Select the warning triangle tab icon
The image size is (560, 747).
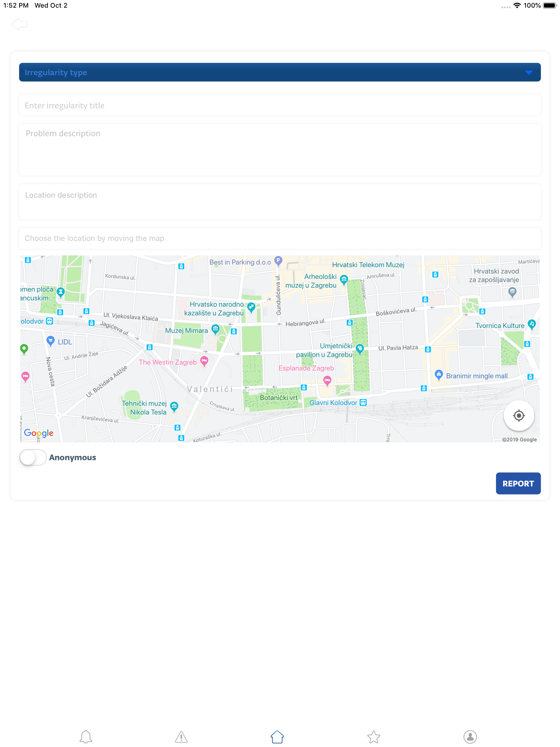[x=181, y=737]
